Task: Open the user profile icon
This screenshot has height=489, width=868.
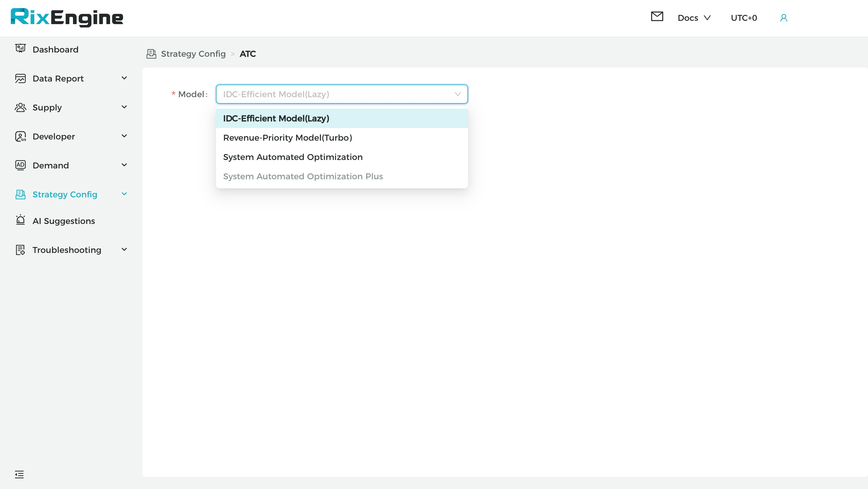Action: pyautogui.click(x=784, y=18)
